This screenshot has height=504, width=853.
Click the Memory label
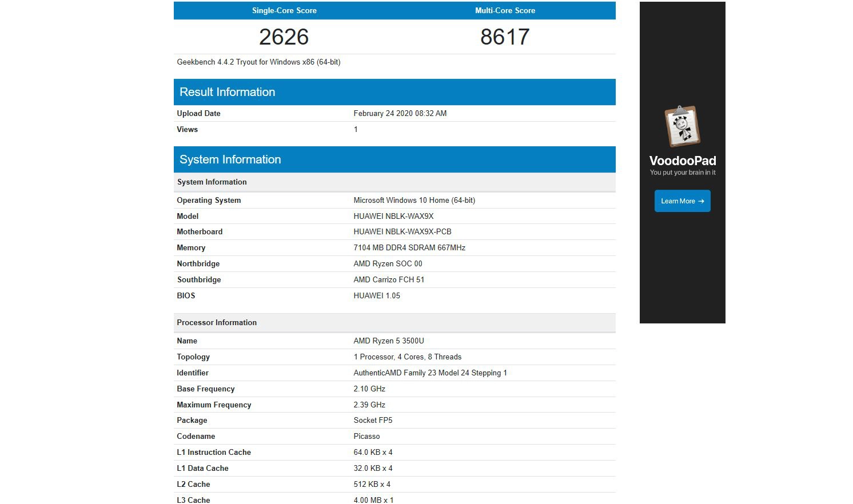point(191,247)
